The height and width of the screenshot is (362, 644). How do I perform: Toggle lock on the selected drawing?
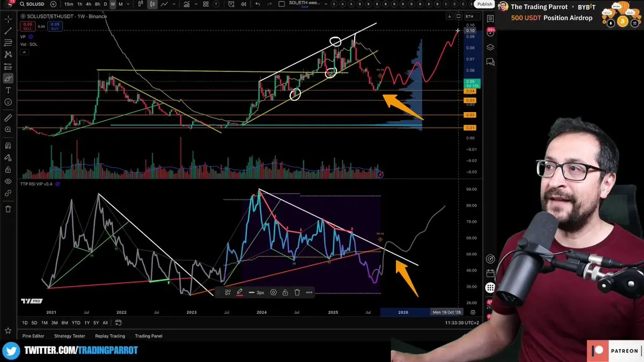(285, 292)
